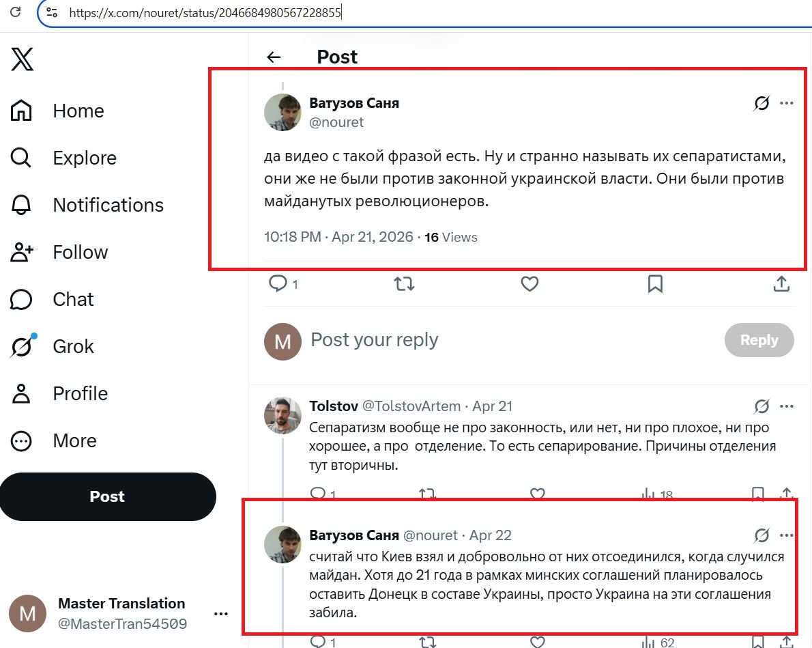Viewport: 812px width, 648px height.
Task: Bookmark the main post
Action: 655,283
